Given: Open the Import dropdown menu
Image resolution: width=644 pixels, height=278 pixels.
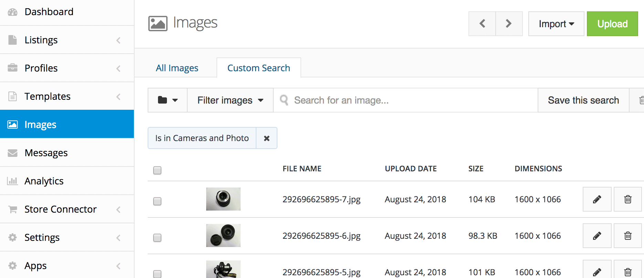Looking at the screenshot, I should [556, 24].
